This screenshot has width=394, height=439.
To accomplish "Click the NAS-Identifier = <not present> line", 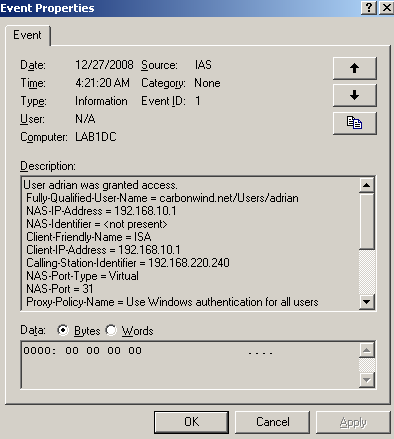I will (x=97, y=224).
